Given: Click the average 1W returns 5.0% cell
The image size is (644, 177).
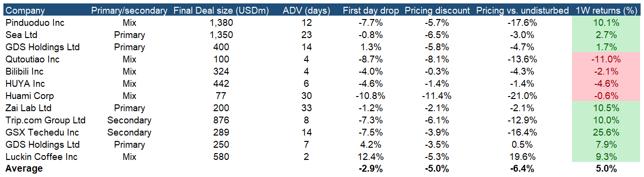Looking at the screenshot, I should [x=606, y=169].
